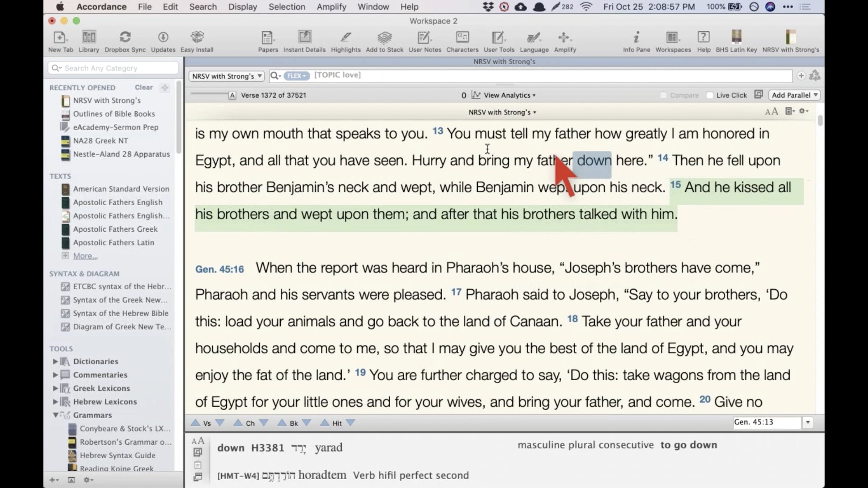Click Add to Stack icon
The image size is (868, 488).
pos(384,38)
